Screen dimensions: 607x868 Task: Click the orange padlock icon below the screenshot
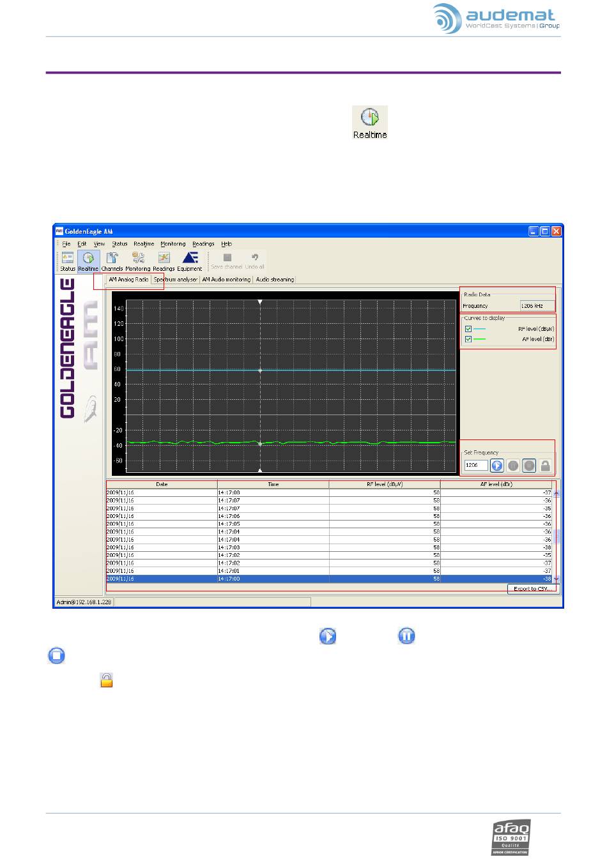[106, 680]
